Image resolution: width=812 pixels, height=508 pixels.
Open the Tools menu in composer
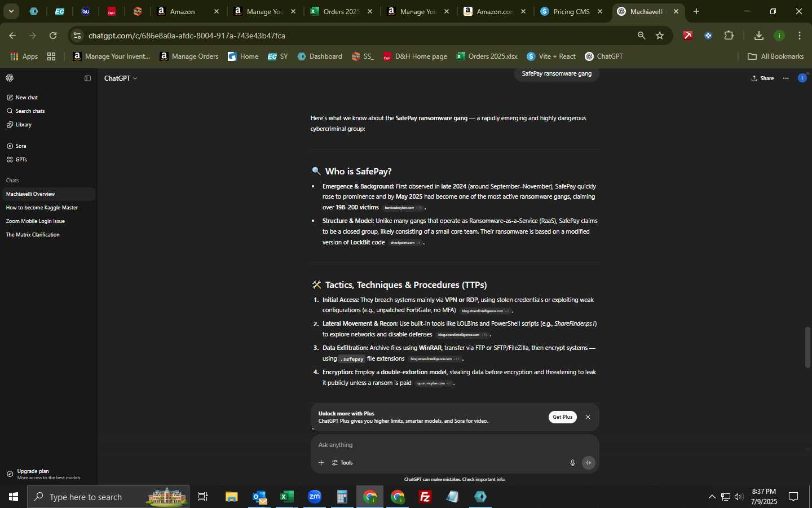[x=342, y=463]
